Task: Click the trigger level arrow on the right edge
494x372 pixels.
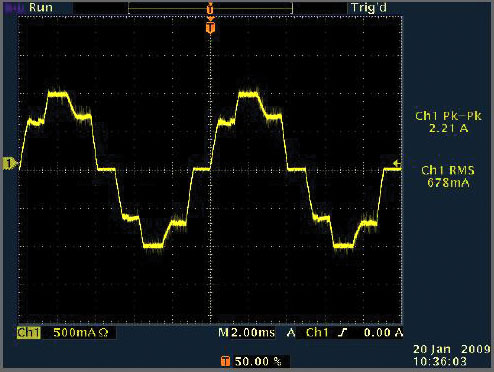Action: (x=397, y=163)
